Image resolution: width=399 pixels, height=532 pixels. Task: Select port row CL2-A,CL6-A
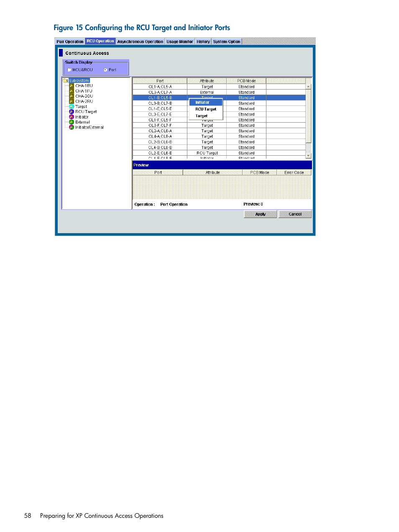219,131
